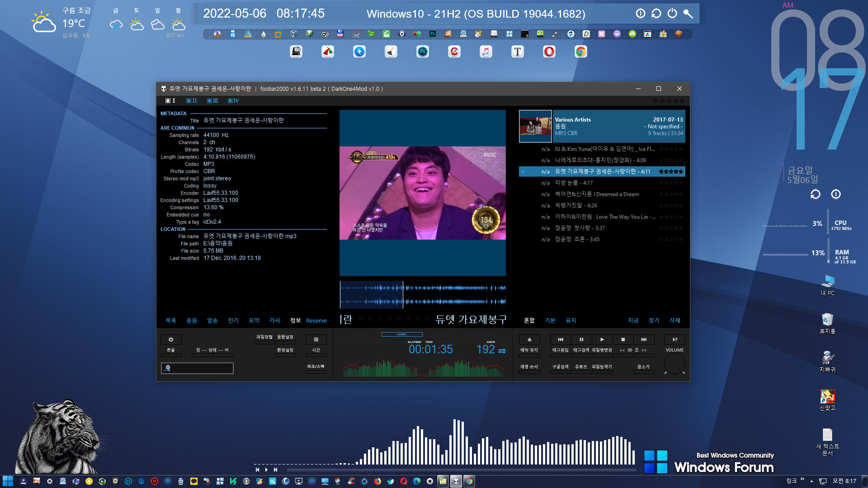Screen dimensions: 868x488
Task: Skip to next track in foobar2000
Action: click(644, 339)
